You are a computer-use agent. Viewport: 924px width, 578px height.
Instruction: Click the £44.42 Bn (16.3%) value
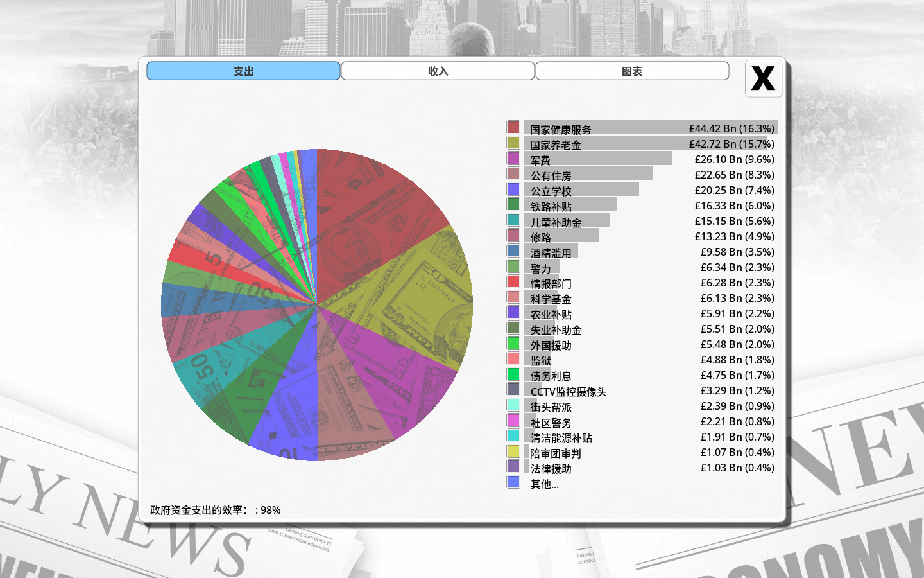732,128
